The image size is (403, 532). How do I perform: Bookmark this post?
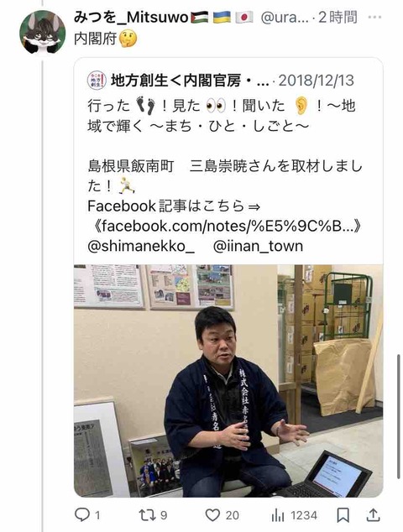[343, 515]
